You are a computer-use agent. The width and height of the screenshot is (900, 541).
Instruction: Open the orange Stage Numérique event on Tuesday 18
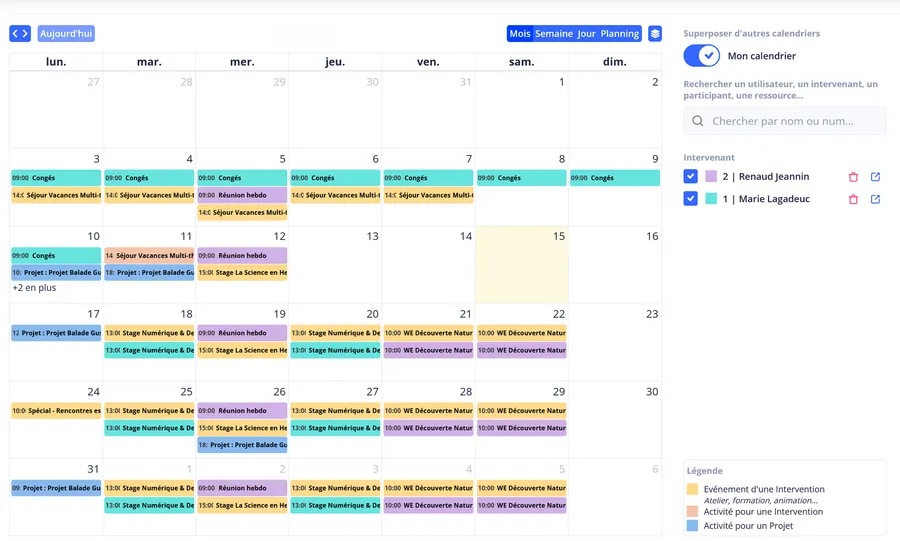(149, 333)
